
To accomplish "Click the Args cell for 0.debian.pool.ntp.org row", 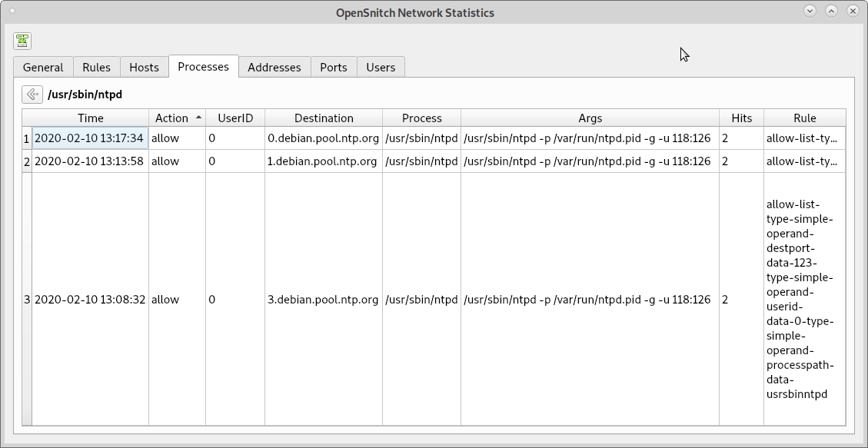I will pyautogui.click(x=590, y=138).
